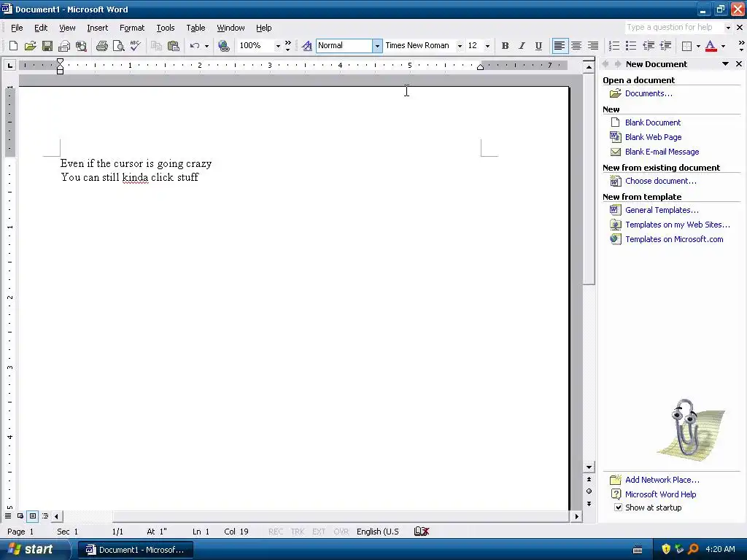Align text left
The width and height of the screenshot is (747, 560).
(x=560, y=46)
